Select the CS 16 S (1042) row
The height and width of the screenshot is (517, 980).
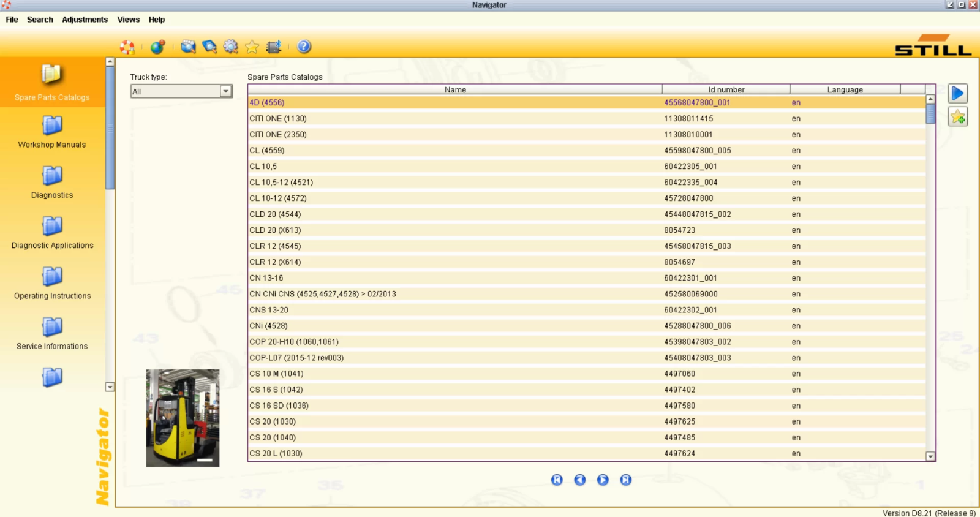(587, 390)
